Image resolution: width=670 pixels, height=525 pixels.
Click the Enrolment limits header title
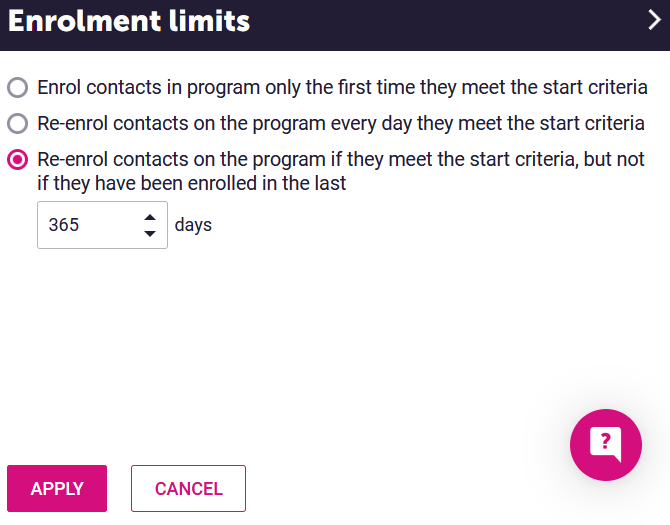pyautogui.click(x=129, y=21)
